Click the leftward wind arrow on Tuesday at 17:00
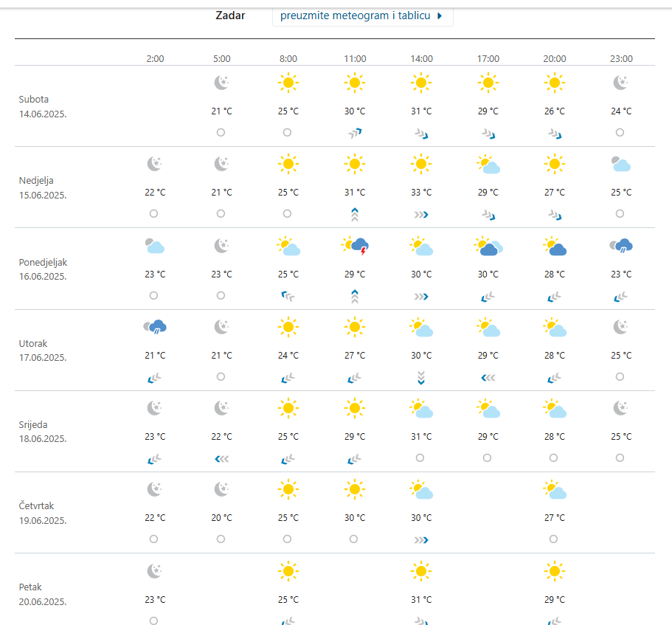Screen dimensions: 672x625 [488, 377]
